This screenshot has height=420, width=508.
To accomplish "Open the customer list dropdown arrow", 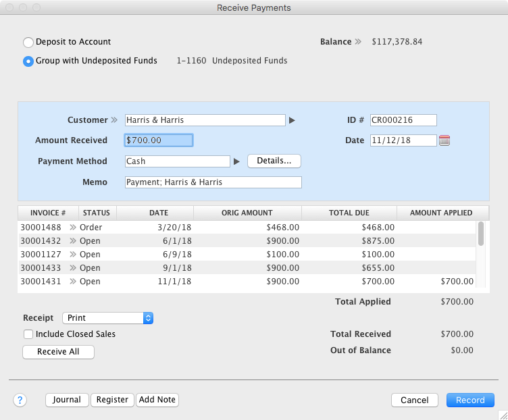I will [x=292, y=120].
